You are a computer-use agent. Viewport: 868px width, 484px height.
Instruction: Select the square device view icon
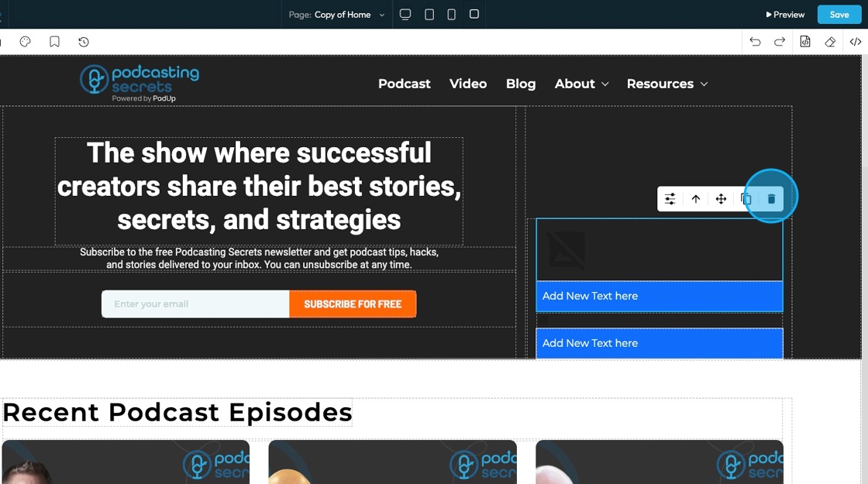[474, 14]
